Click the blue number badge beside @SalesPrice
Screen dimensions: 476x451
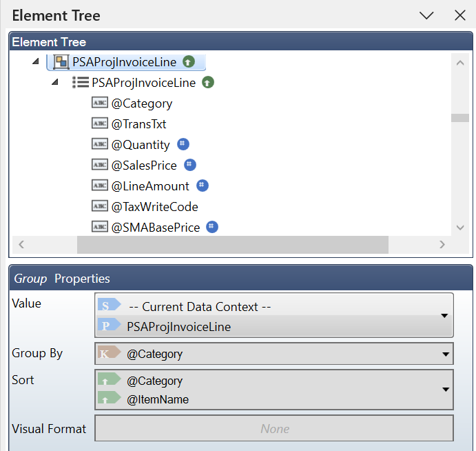click(x=190, y=165)
